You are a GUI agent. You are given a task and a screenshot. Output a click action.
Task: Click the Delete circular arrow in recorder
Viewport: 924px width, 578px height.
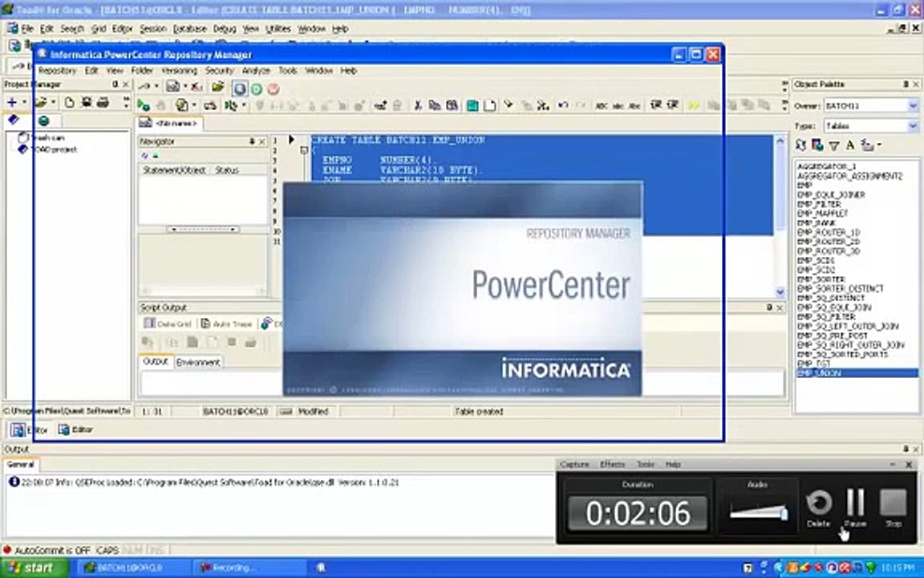818,504
